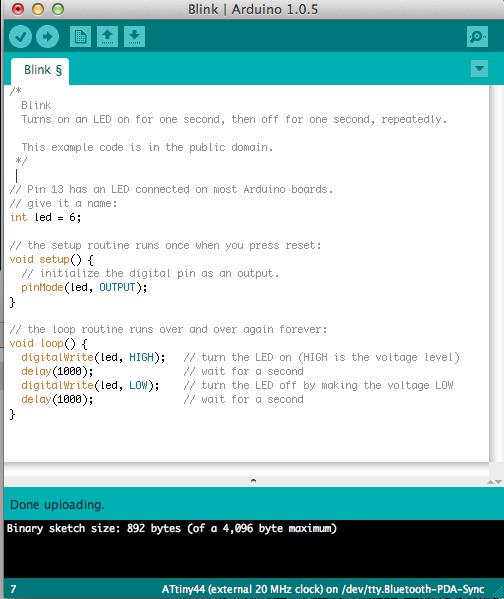The height and width of the screenshot is (599, 504).
Task: Click '// initialize the digital pin' comment
Action: [150, 274]
